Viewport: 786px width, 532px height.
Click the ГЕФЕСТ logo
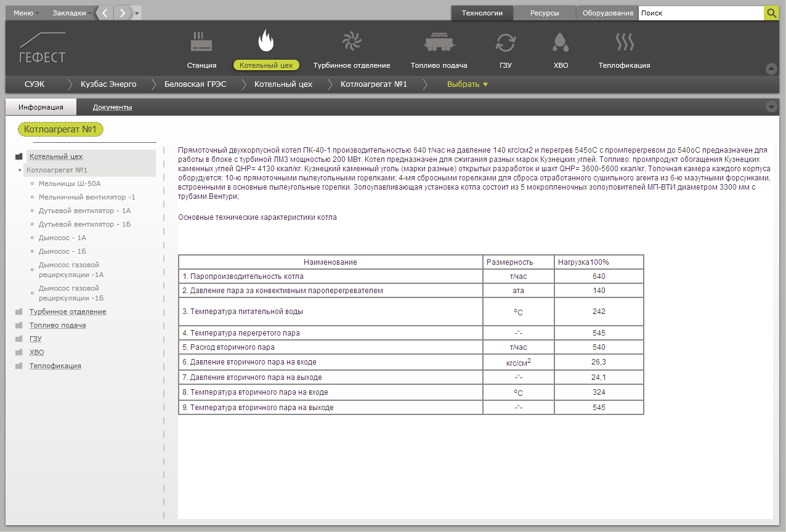click(x=43, y=47)
